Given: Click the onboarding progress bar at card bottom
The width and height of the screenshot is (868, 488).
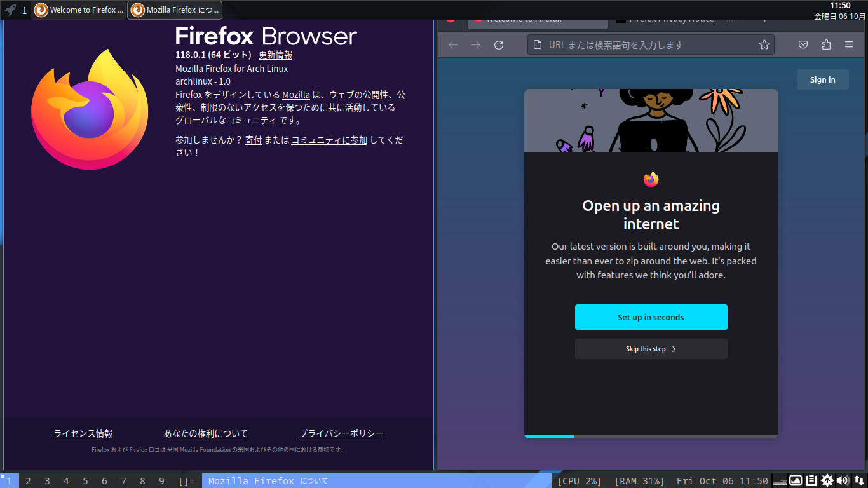Looking at the screenshot, I should point(651,437).
